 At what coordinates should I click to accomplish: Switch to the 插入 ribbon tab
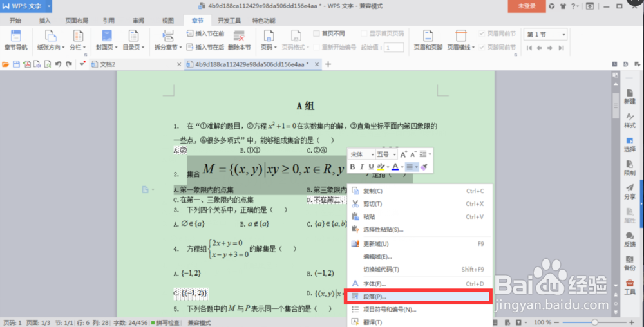coord(45,21)
